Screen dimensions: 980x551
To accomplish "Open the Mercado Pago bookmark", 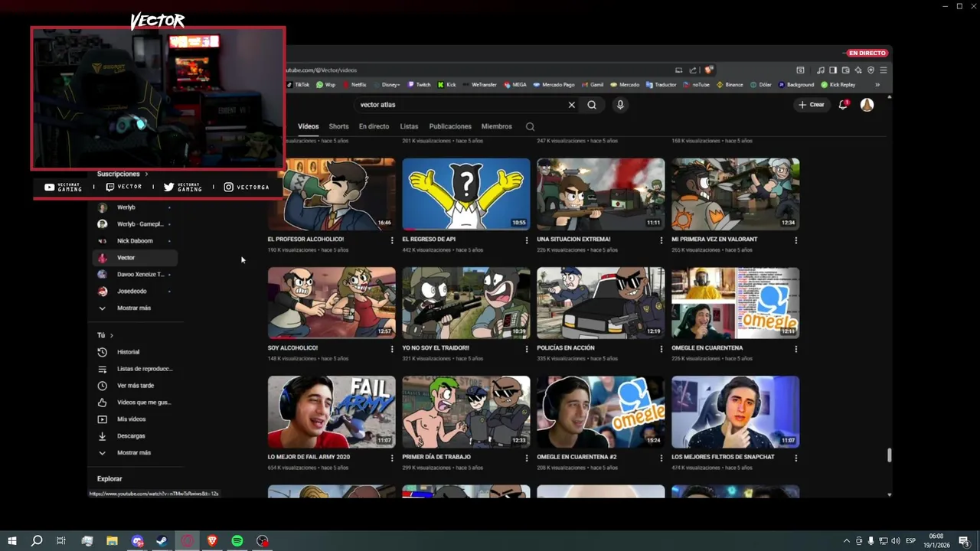I will tap(554, 85).
